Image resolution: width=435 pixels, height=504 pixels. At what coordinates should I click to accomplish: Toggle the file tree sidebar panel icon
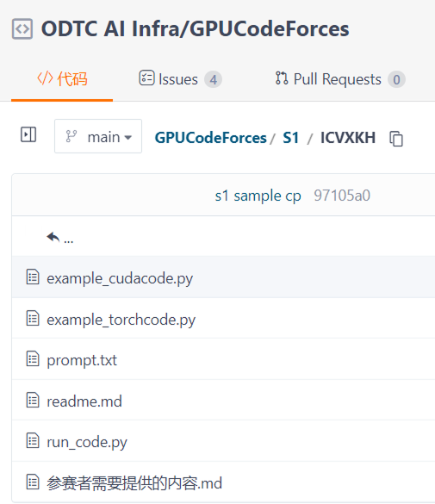(28, 134)
